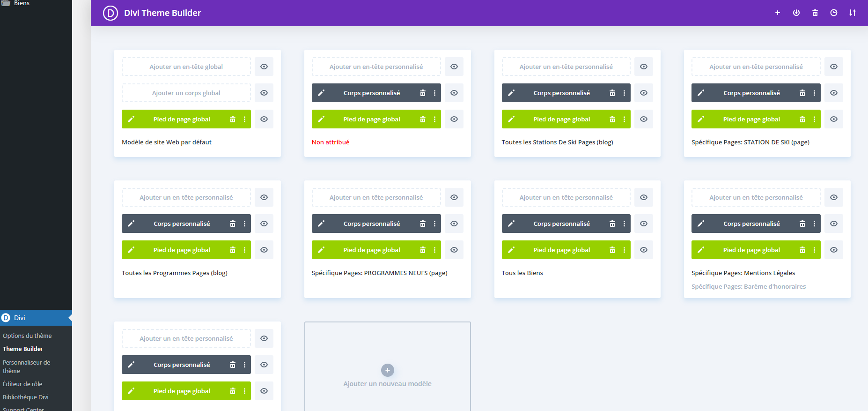The image size is (868, 411).
Task: Edit custom body of STATION DE SKI page template
Action: click(x=701, y=93)
